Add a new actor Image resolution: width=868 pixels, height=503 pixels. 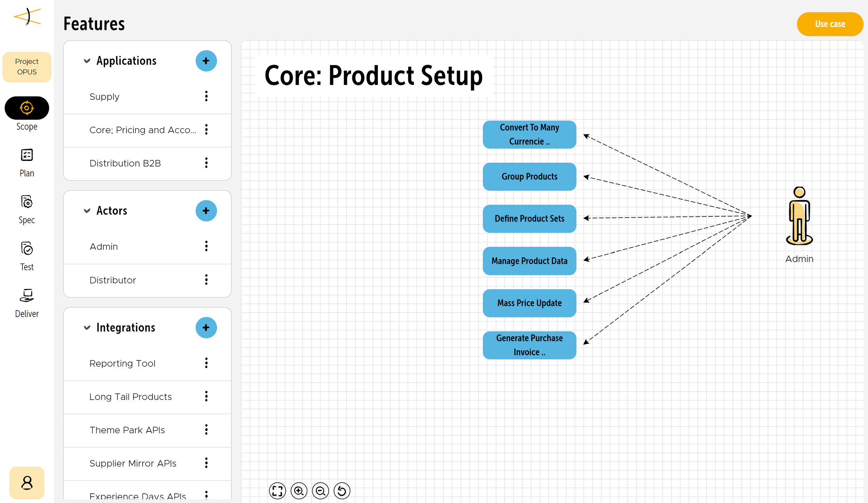pyautogui.click(x=206, y=211)
